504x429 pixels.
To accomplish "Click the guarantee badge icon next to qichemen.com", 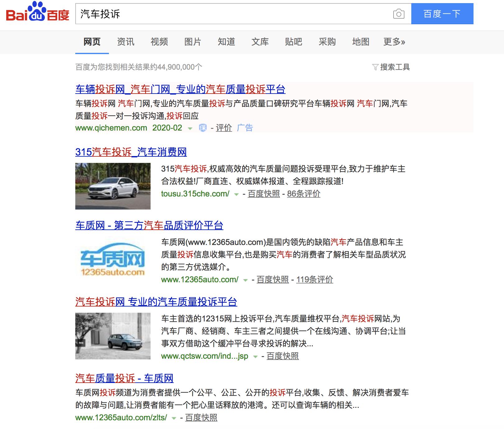I will coord(203,128).
